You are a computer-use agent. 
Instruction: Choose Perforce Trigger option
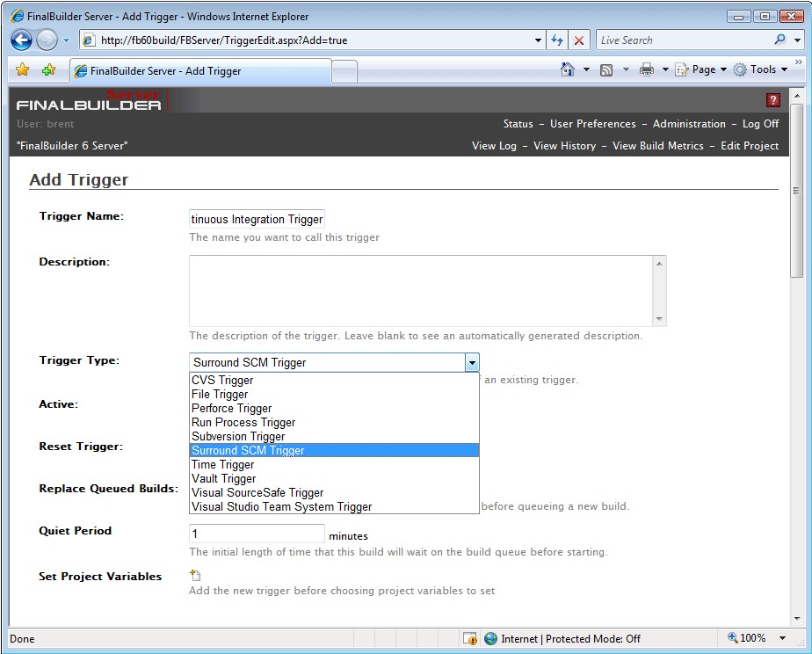click(x=334, y=408)
